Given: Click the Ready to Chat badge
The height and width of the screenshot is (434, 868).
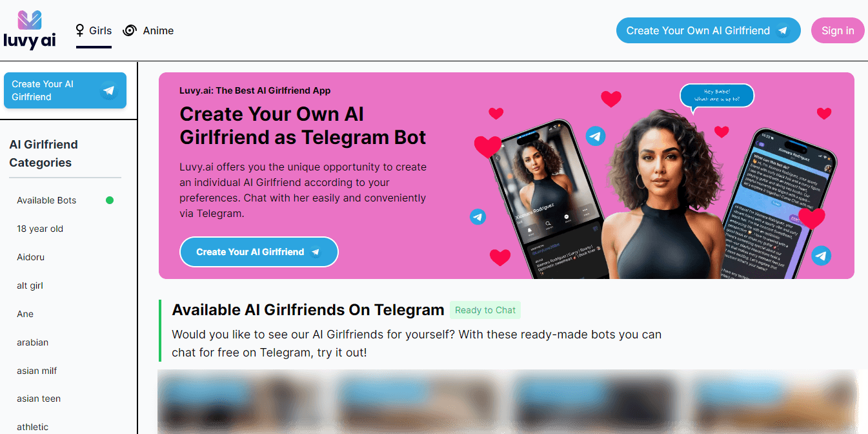Looking at the screenshot, I should [x=485, y=310].
